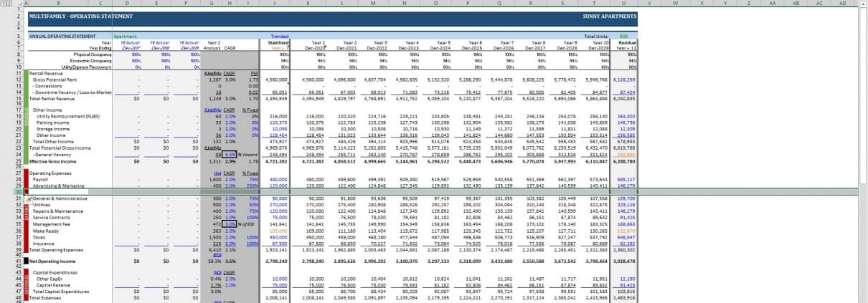Select the Trended label cell
Viewport: 868px width, 303px height.
coord(280,35)
